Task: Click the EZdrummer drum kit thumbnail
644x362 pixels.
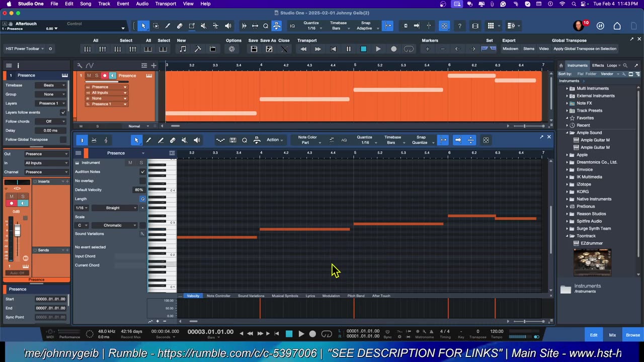Action: coord(592,262)
